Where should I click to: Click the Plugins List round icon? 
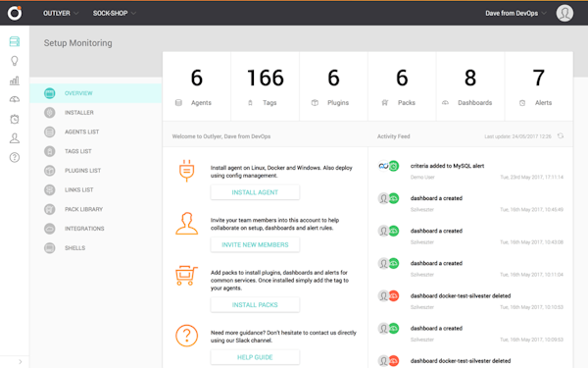click(50, 171)
